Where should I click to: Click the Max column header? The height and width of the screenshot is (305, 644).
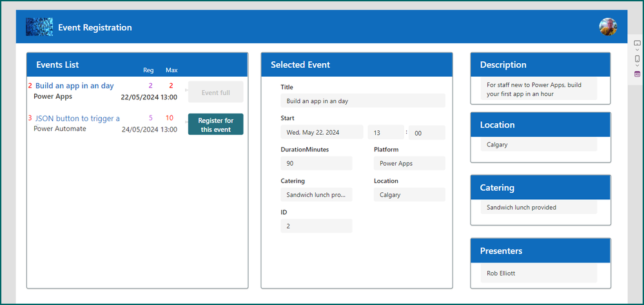click(171, 70)
